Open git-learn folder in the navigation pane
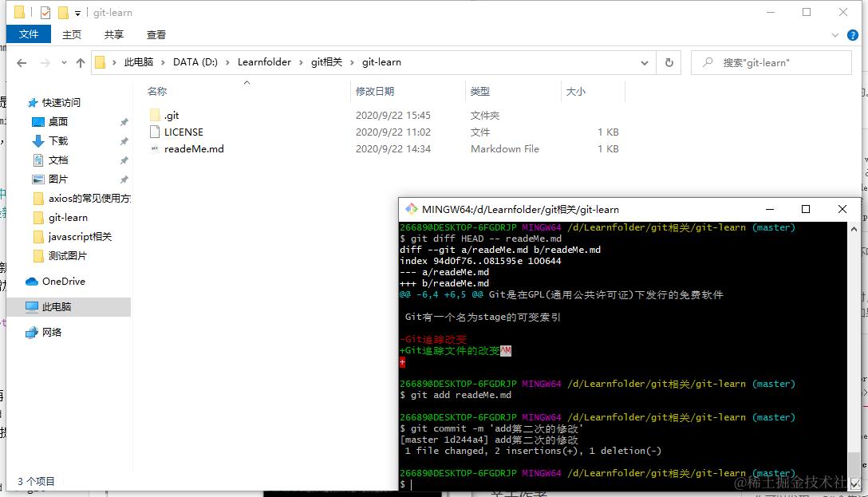The height and width of the screenshot is (497, 868). click(x=68, y=218)
